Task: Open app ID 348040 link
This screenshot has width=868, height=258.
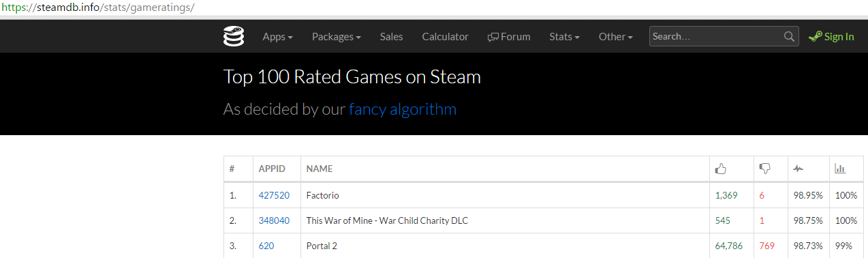Action: [x=274, y=220]
